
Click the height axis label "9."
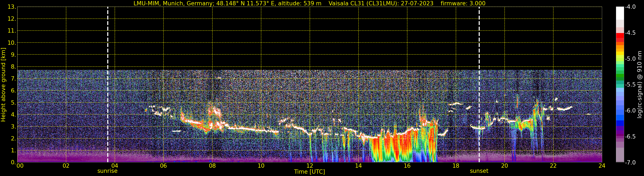tap(13, 55)
